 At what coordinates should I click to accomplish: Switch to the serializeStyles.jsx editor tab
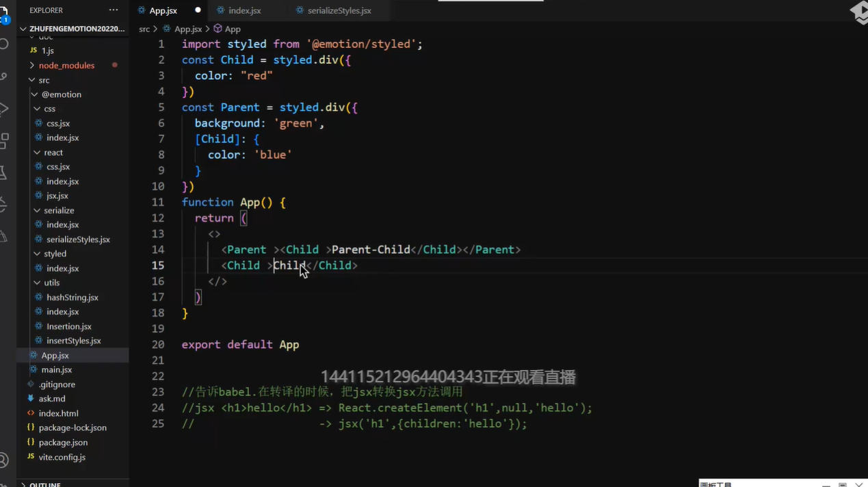click(338, 11)
